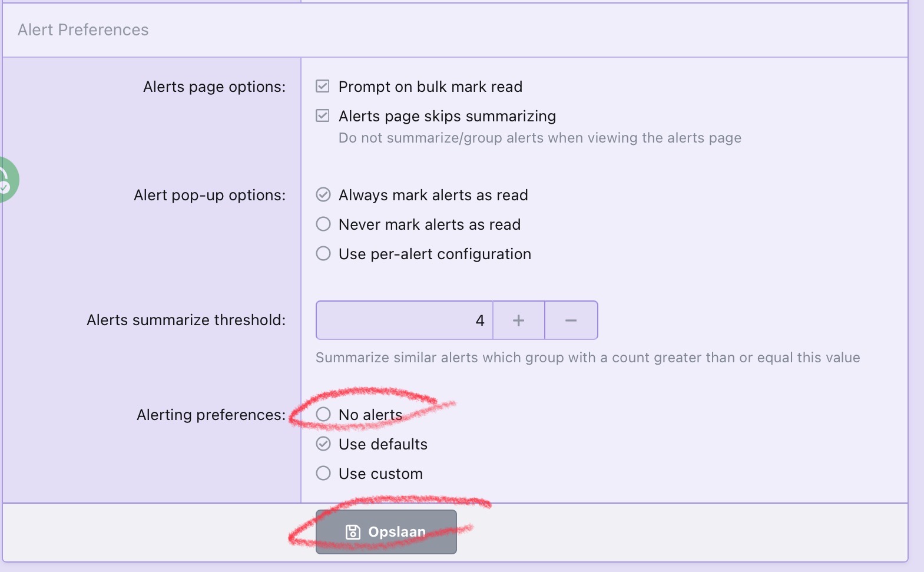Viewport: 924px width, 572px height.
Task: Choose Use defaults alerting preference
Action: point(323,444)
